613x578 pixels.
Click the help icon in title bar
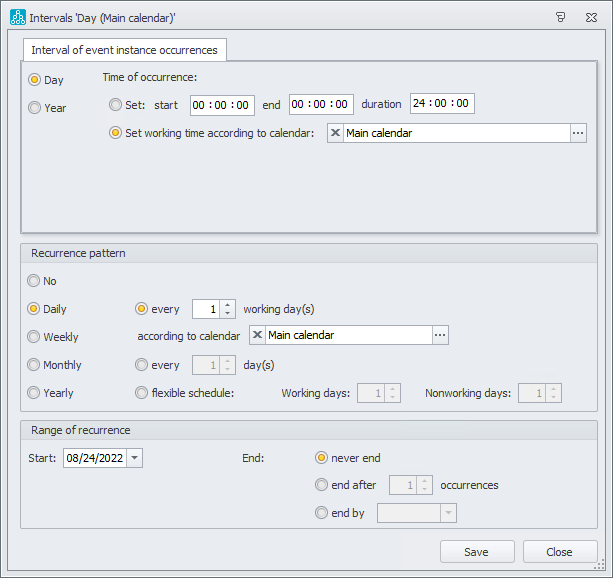[562, 17]
